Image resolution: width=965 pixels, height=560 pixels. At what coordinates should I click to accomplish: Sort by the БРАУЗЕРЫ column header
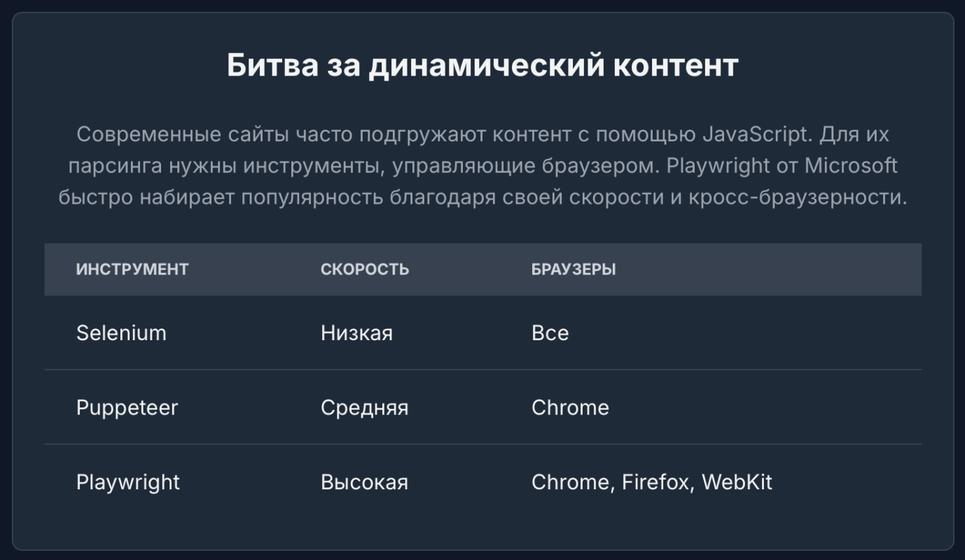(574, 269)
